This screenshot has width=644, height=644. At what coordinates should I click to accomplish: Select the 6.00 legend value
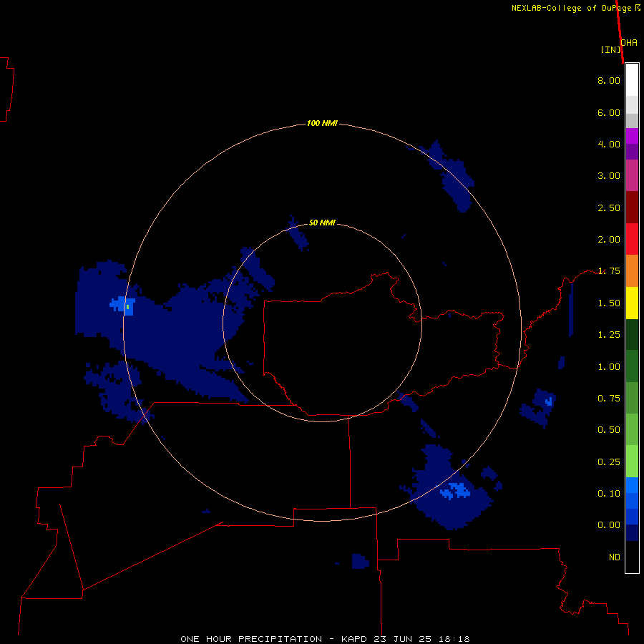click(609, 112)
